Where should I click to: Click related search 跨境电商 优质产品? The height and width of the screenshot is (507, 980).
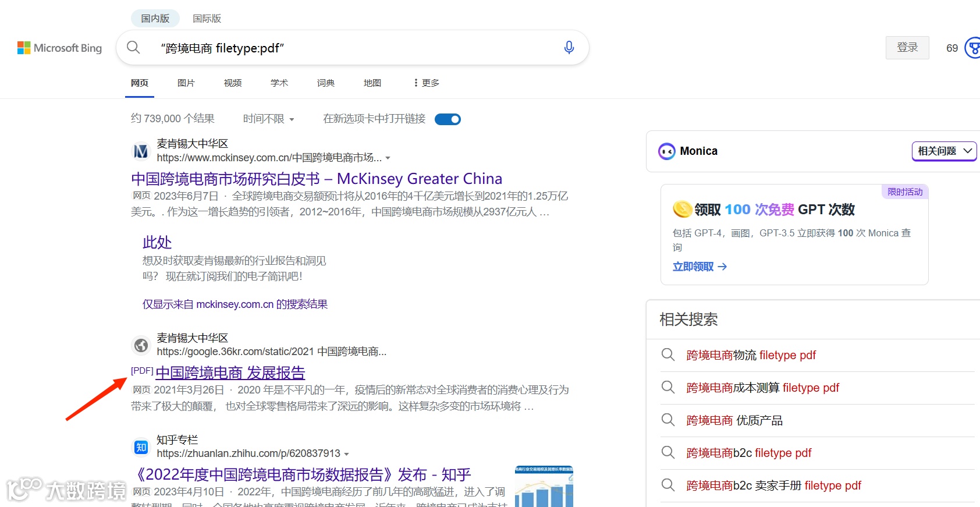pos(734,420)
